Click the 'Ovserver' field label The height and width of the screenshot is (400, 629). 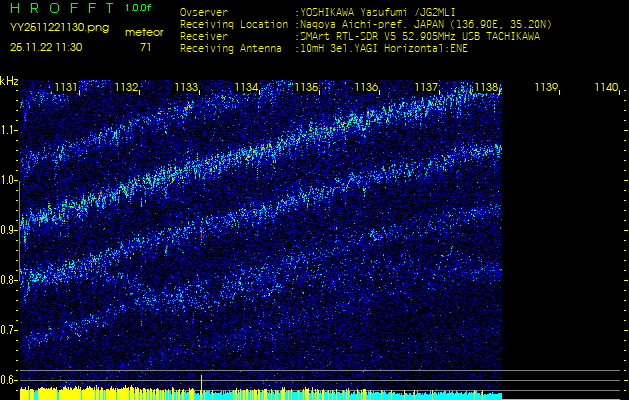(204, 12)
